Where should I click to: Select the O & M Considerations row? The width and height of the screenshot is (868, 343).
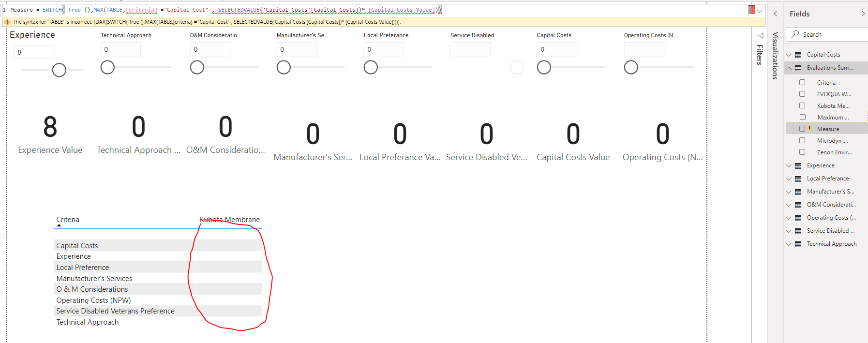pyautogui.click(x=158, y=289)
